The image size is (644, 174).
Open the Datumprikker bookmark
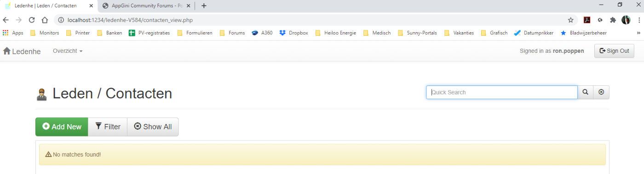coord(534,33)
